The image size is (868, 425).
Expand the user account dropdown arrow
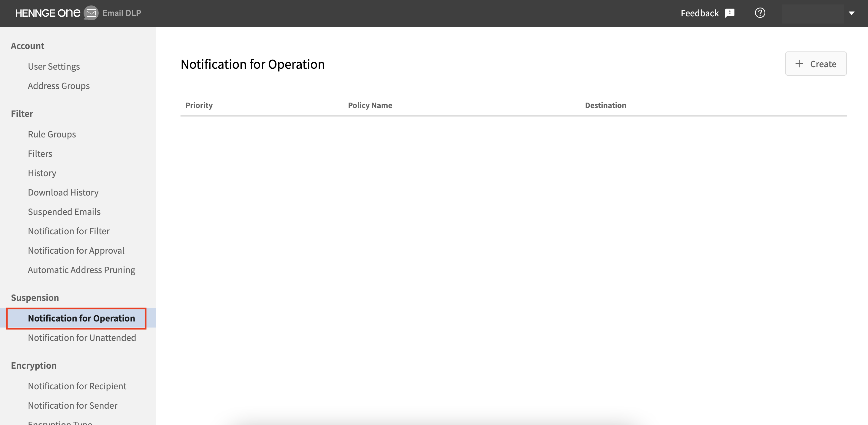[851, 14]
